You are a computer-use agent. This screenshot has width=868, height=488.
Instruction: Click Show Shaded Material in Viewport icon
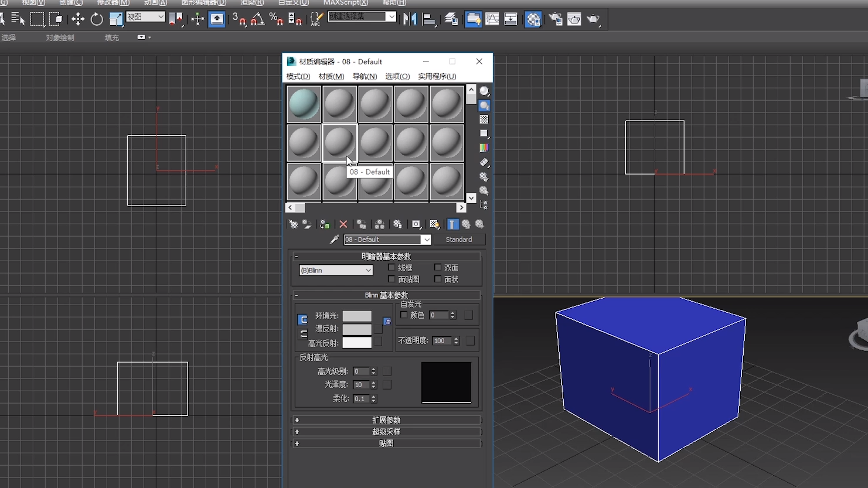[x=434, y=224]
